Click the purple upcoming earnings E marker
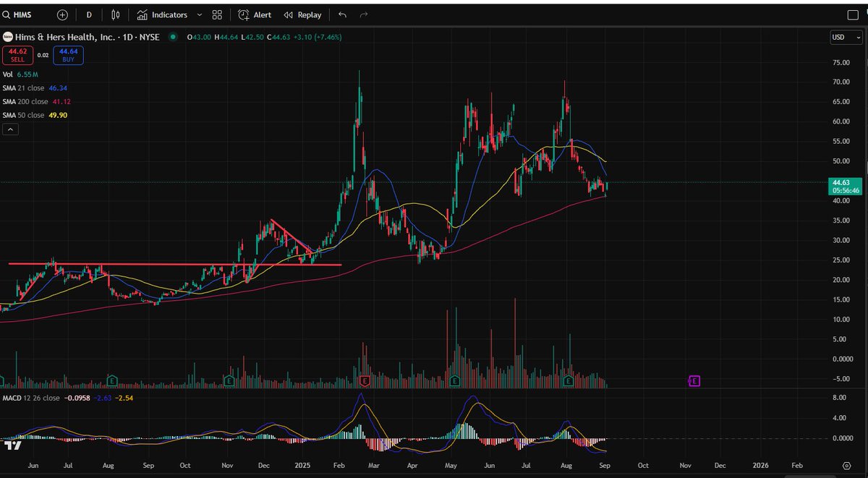This screenshot has height=478, width=868. pos(694,380)
